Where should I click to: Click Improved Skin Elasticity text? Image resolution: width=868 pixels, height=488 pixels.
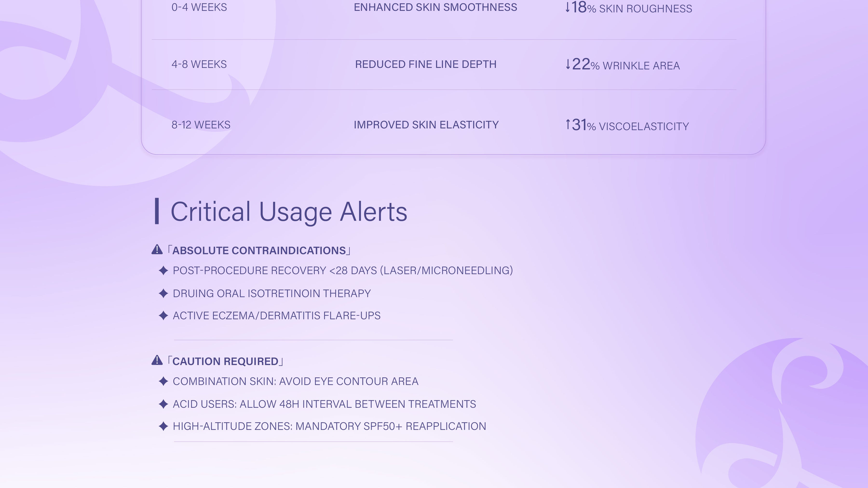pos(426,125)
